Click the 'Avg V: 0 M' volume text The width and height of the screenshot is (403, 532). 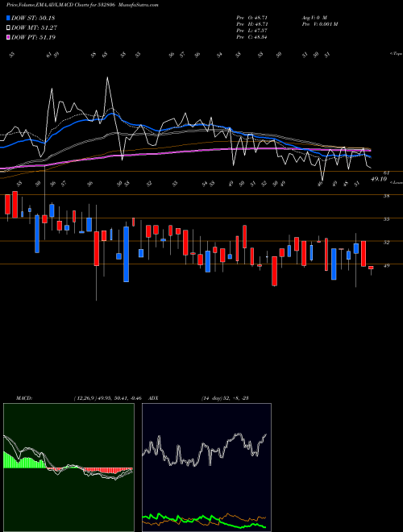point(314,17)
